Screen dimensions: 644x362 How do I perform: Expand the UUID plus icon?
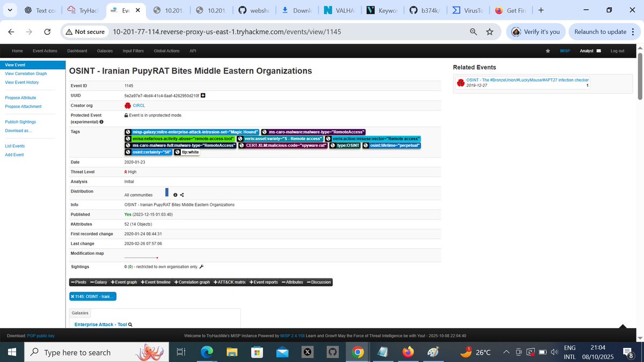pyautogui.click(x=203, y=95)
